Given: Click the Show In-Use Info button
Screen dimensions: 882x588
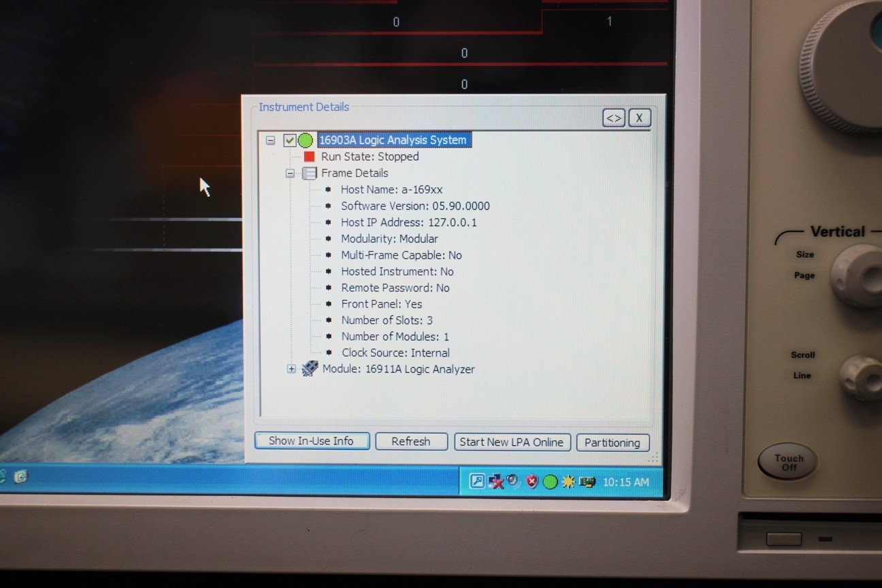Looking at the screenshot, I should [312, 441].
